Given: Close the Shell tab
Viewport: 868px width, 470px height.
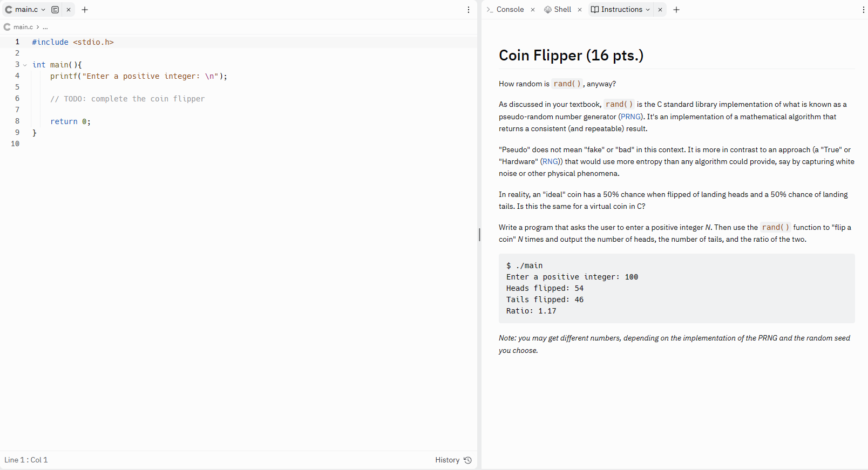Looking at the screenshot, I should (x=580, y=10).
